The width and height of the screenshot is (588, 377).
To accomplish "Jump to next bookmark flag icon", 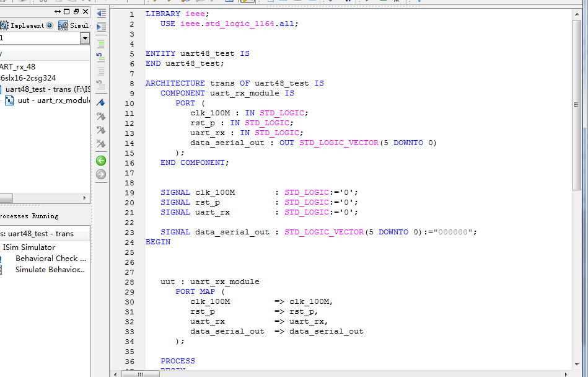I will (x=101, y=117).
